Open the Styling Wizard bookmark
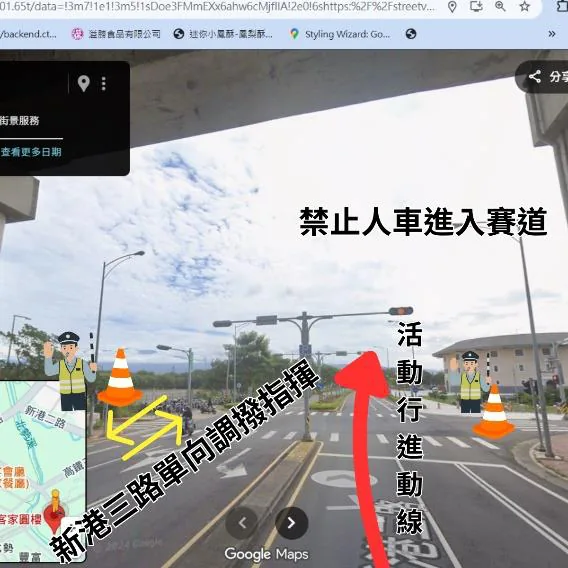Image resolution: width=568 pixels, height=568 pixels. pyautogui.click(x=340, y=34)
